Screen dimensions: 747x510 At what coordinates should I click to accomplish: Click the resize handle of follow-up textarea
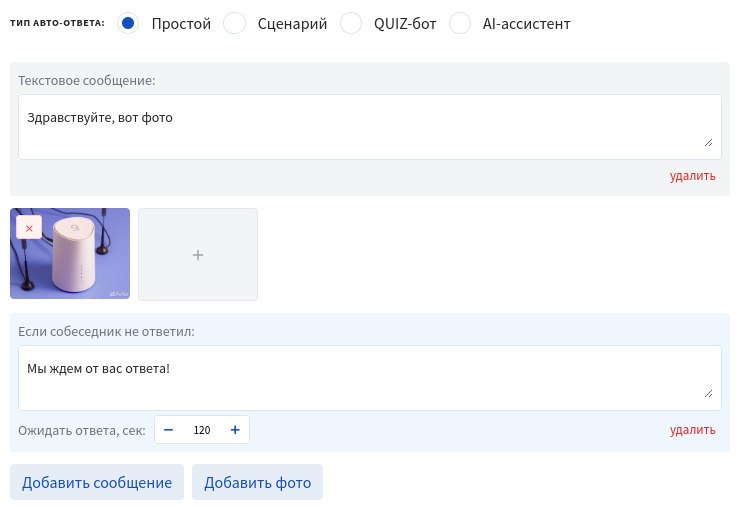point(708,394)
